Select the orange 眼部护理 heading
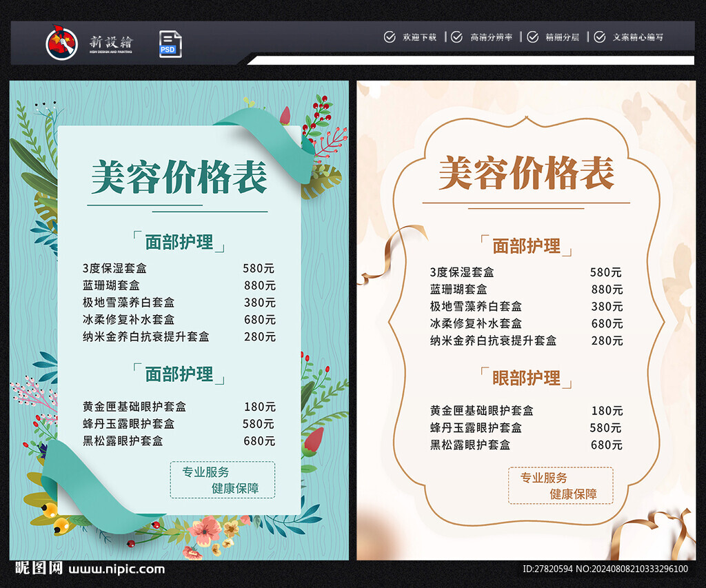 (526, 378)
